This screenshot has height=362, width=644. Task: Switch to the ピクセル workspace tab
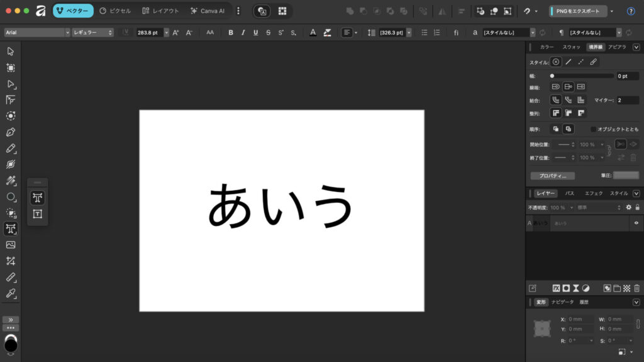click(x=115, y=11)
